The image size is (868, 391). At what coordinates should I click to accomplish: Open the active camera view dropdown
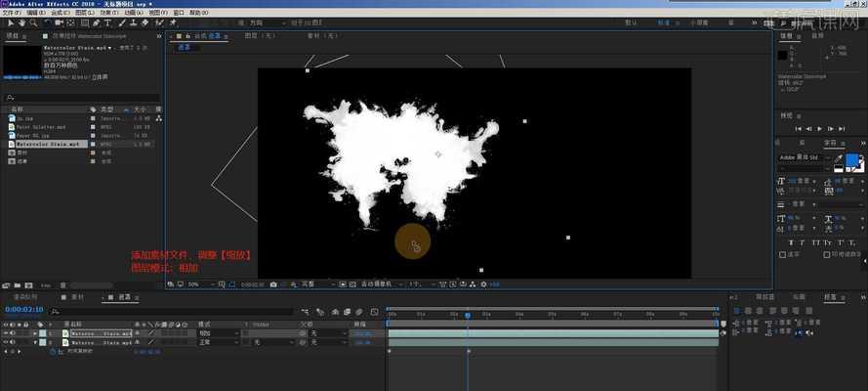(x=382, y=284)
